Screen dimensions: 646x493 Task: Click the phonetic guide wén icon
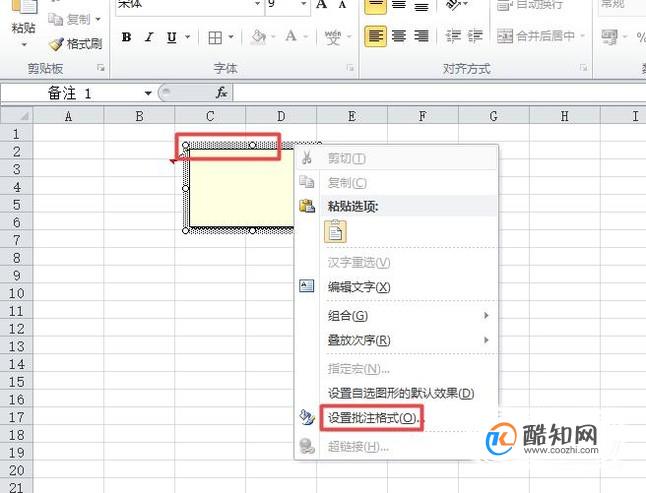click(x=333, y=37)
